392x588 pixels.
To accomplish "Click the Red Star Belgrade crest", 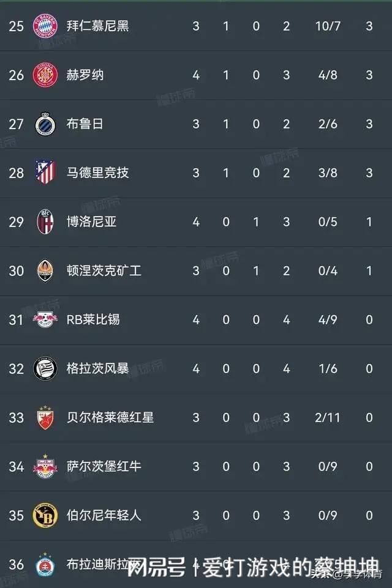I will 45,417.
